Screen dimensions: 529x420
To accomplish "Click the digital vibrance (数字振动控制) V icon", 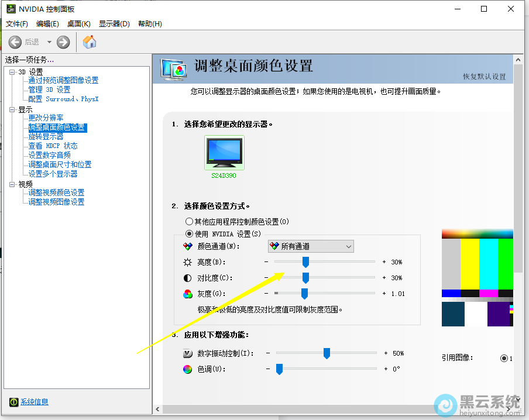I will click(x=187, y=353).
